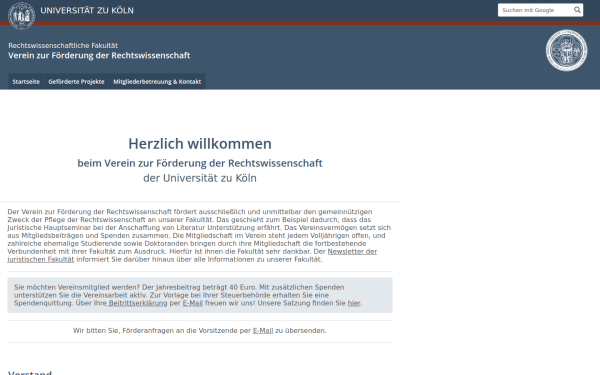
Task: Open the Startseite menu item
Action: click(26, 82)
